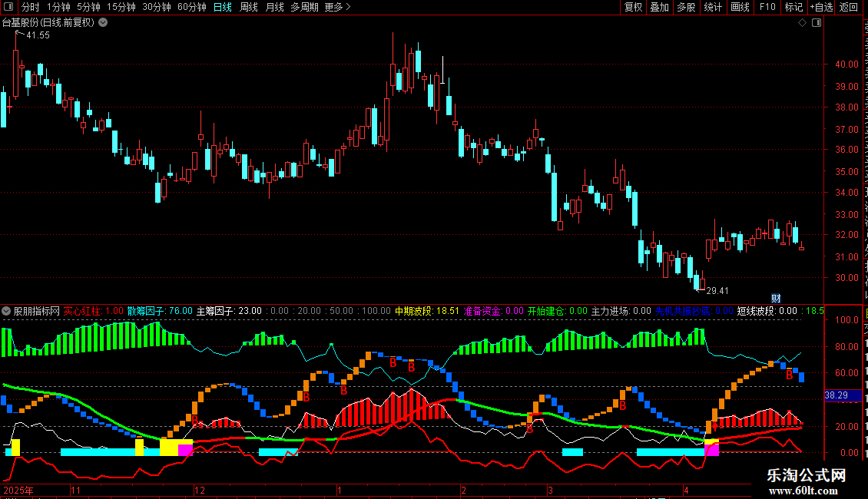Screen dimensions: 868x499
Task: Click the month 3 date axis marker
Action: point(550,490)
